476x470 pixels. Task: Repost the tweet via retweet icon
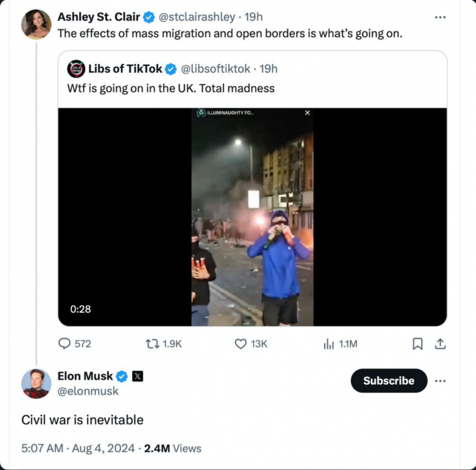(152, 343)
